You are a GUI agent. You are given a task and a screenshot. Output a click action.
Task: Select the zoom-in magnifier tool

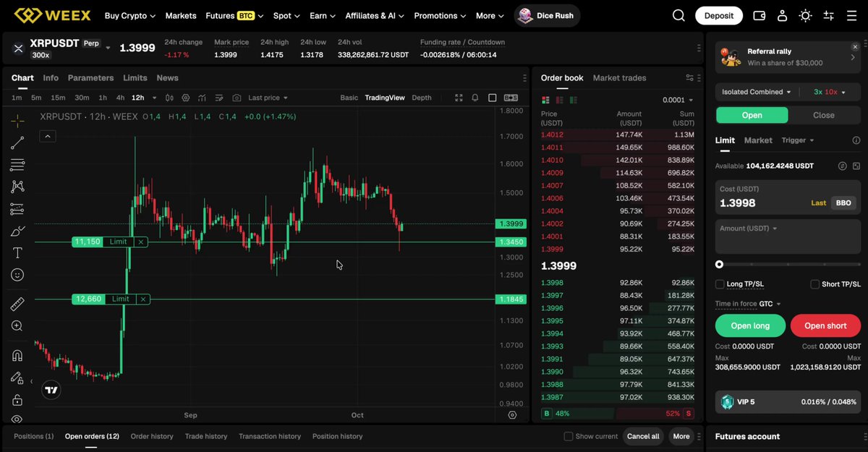tap(17, 326)
